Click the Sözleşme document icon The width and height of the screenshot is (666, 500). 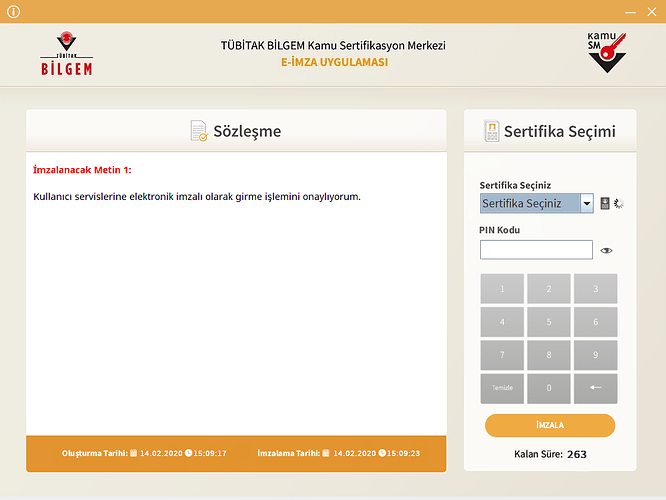point(199,131)
